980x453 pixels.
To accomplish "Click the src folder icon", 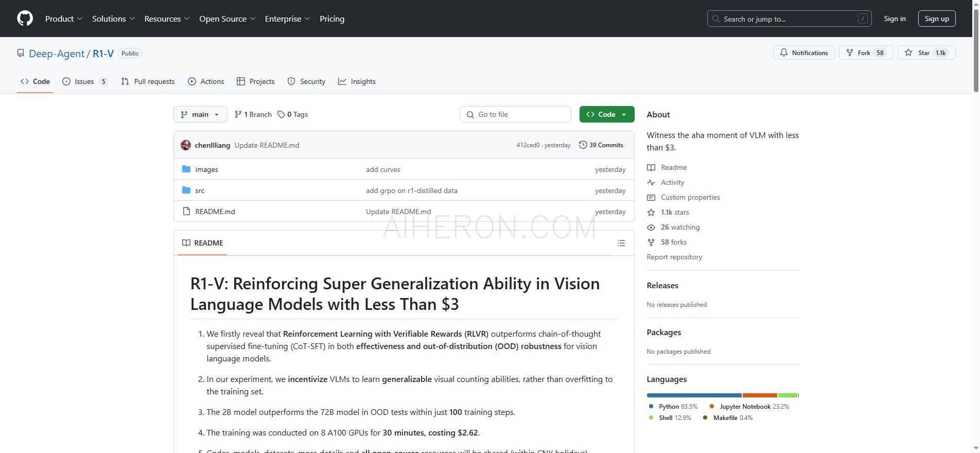I will [x=186, y=190].
